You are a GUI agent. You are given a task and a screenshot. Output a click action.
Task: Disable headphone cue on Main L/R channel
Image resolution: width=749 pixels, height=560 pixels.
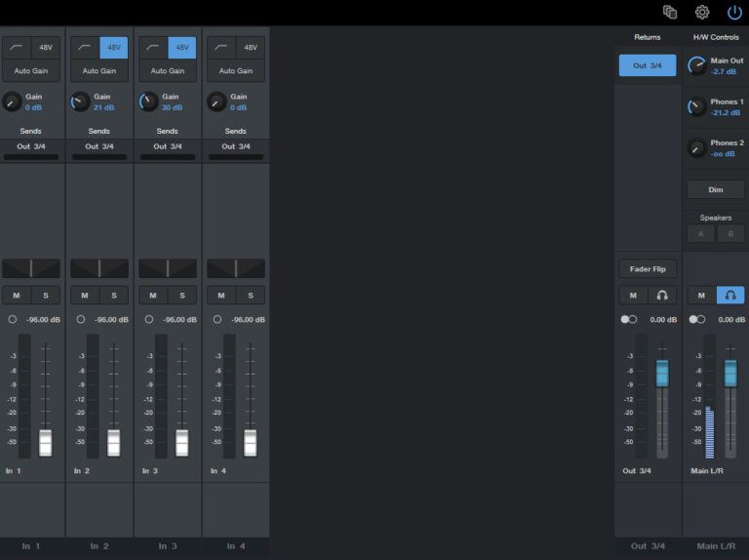(x=730, y=296)
